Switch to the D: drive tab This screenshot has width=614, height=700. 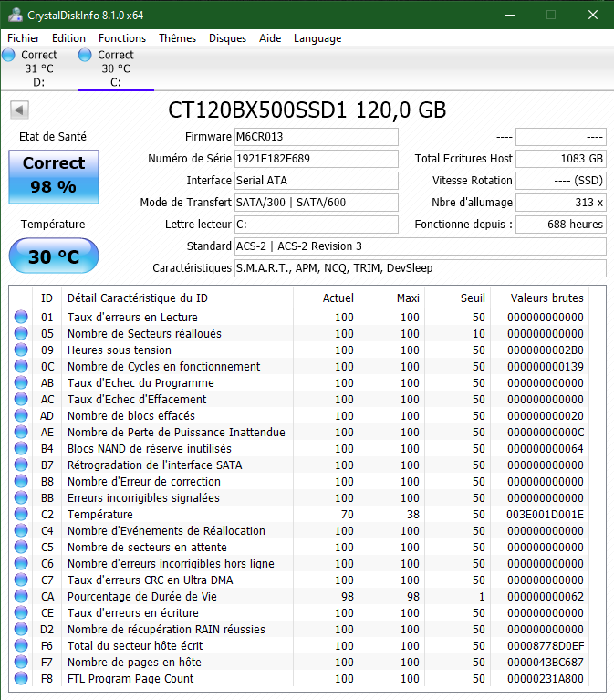pyautogui.click(x=39, y=68)
